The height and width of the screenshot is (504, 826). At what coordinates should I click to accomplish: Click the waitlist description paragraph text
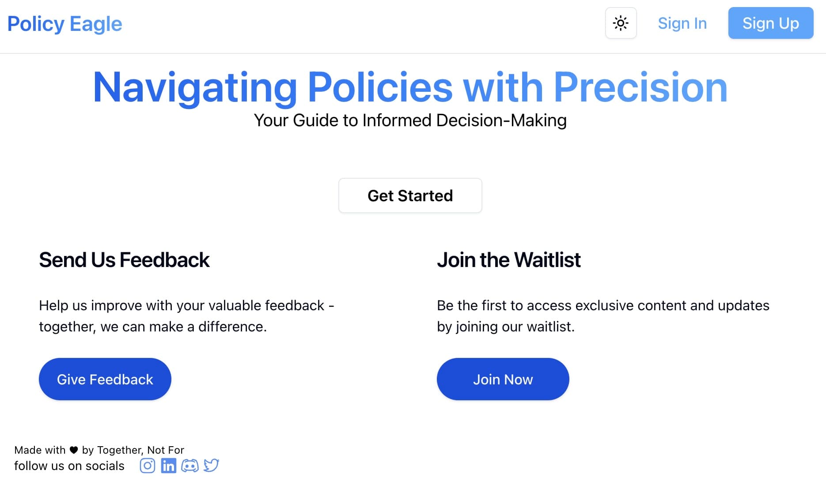click(603, 316)
